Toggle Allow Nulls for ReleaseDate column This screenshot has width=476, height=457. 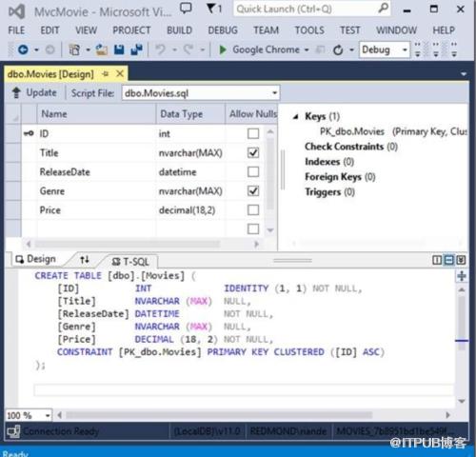point(253,171)
